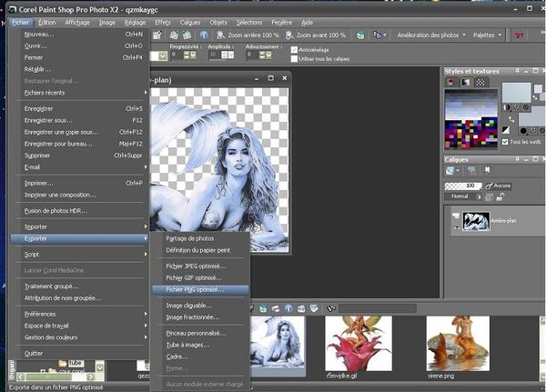546x392 pixels.
Task: Pick a color from the rainbow palette grid
Action: click(x=471, y=119)
